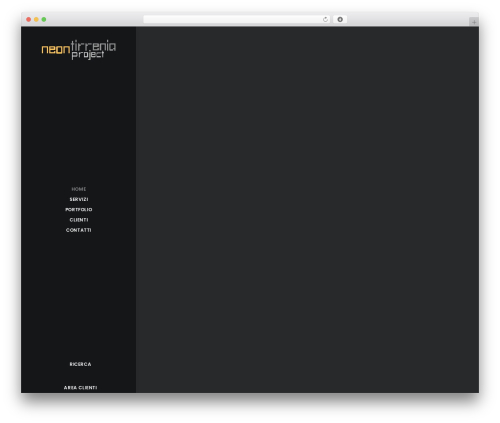The width and height of the screenshot is (500, 423).
Task: Maximize the window with green button
Action: (44, 19)
